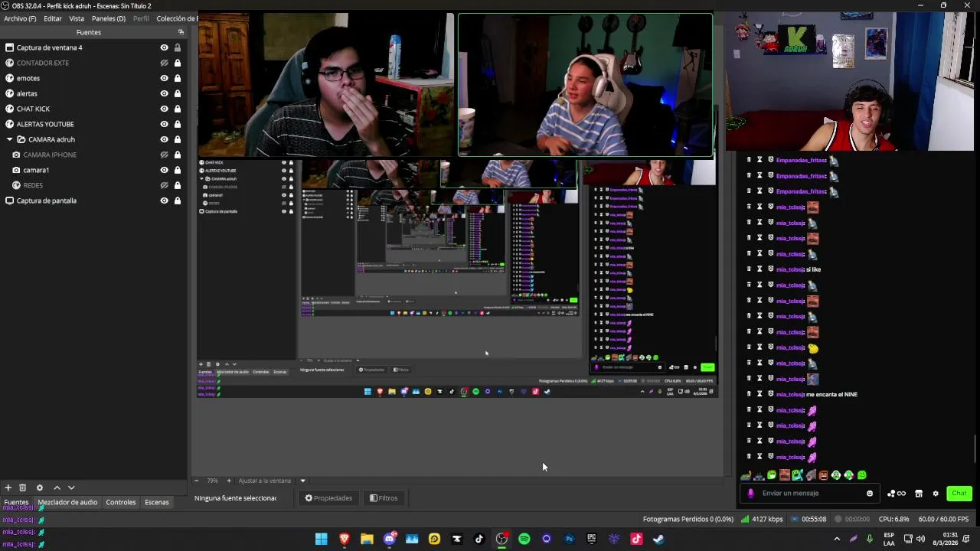Viewport: 980px width, 551px height.
Task: Open Spotify from the taskbar
Action: point(524,539)
